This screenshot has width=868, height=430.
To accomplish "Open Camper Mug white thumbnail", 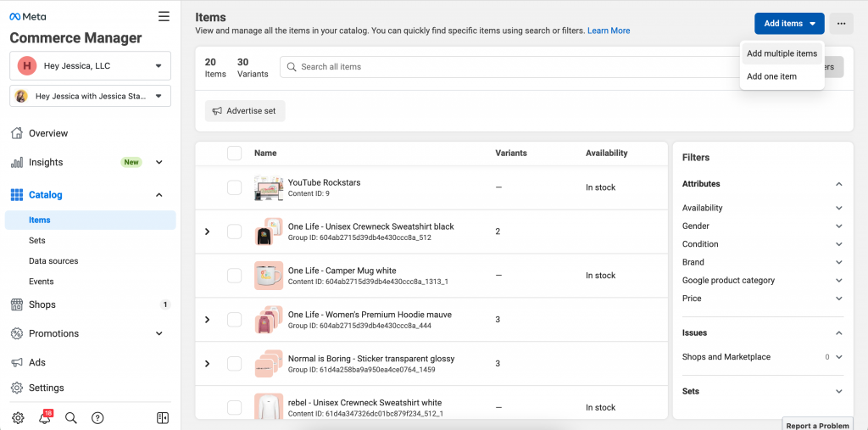I will click(x=269, y=276).
